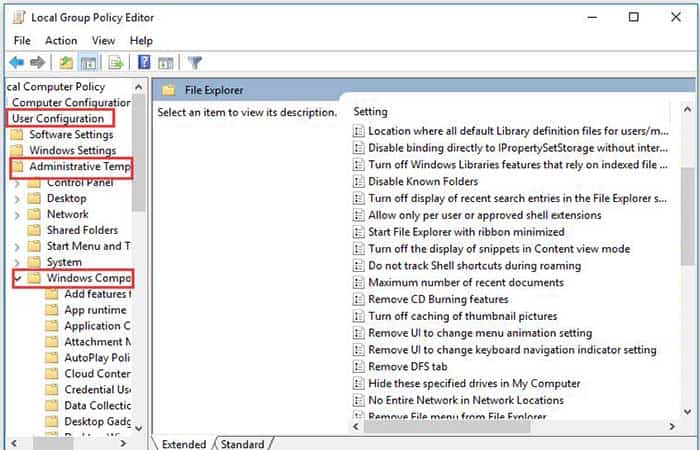Click policy icon beside Start File Explorer with ribbon minimized
The height and width of the screenshot is (450, 700).
click(x=358, y=232)
